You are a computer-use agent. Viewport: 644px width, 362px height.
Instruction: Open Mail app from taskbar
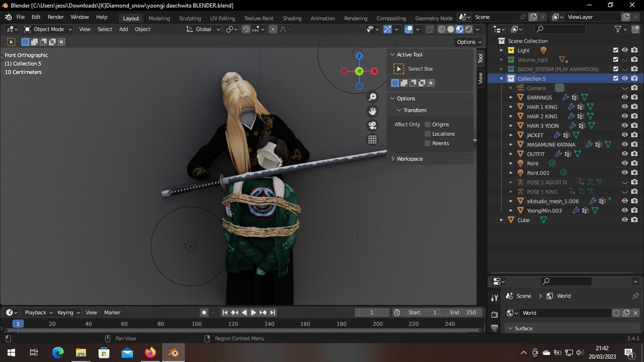point(127,352)
